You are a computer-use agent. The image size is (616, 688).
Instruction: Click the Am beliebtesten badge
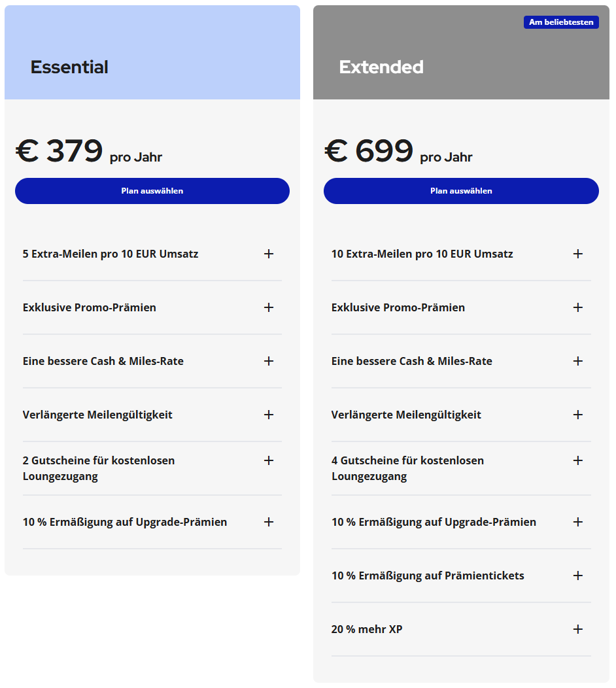pyautogui.click(x=561, y=22)
